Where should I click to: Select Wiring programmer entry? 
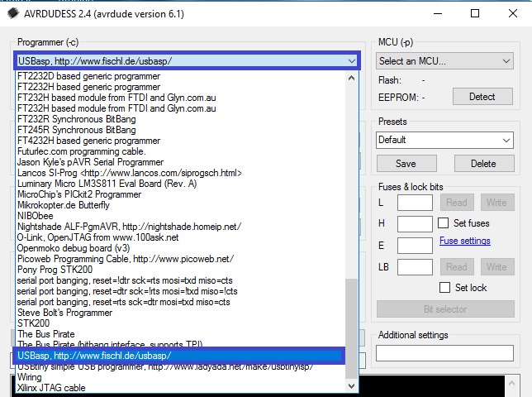(181, 377)
